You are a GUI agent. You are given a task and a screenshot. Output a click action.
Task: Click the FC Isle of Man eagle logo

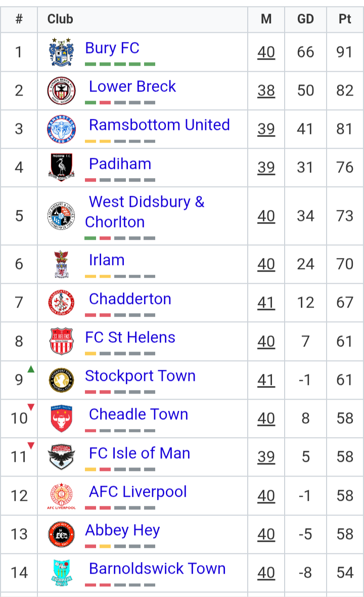coord(61,457)
